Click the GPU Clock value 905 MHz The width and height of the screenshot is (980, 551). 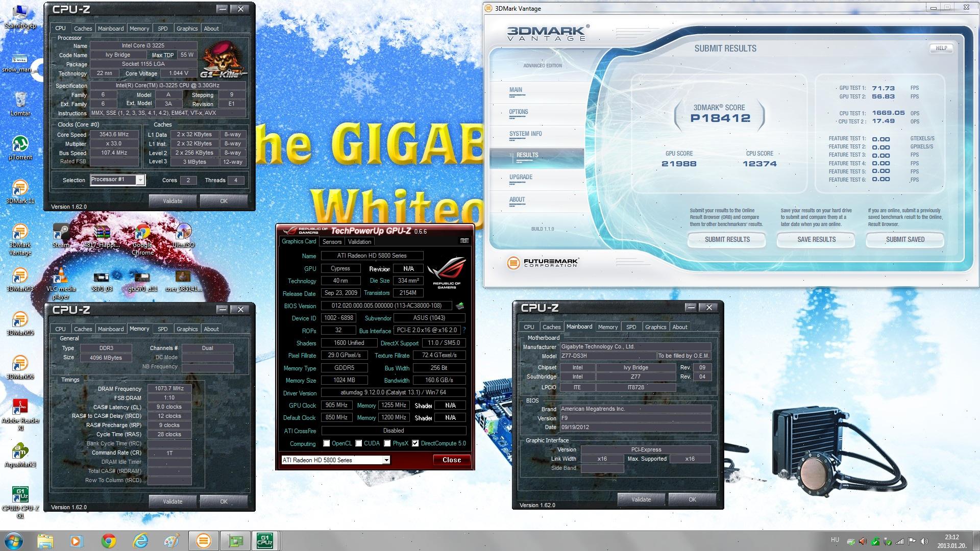(x=336, y=405)
